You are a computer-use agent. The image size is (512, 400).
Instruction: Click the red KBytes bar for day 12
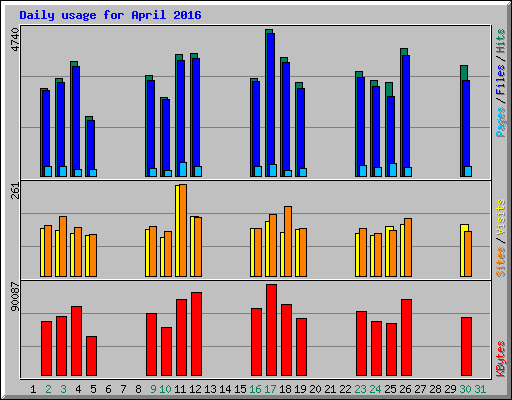tap(196, 334)
